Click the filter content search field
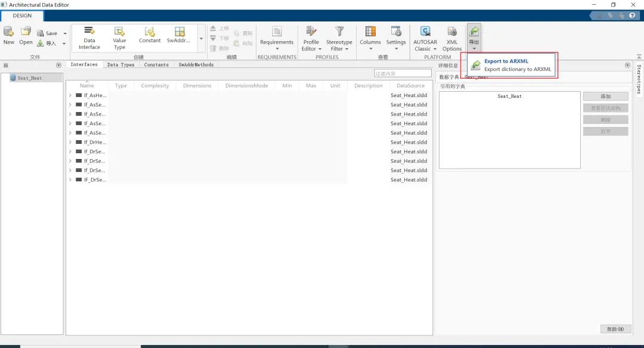The width and height of the screenshot is (644, 348). tap(402, 73)
